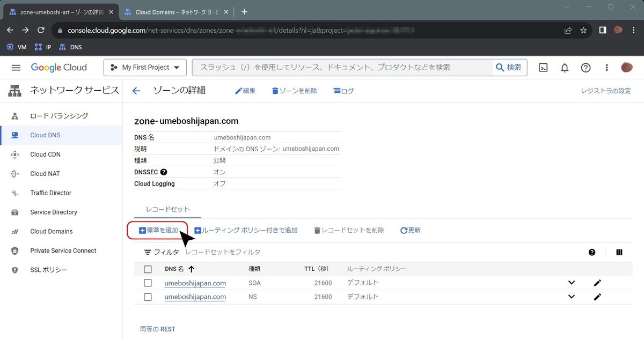Edit the NS record with pencil icon
The height and width of the screenshot is (339, 644).
pos(597,297)
